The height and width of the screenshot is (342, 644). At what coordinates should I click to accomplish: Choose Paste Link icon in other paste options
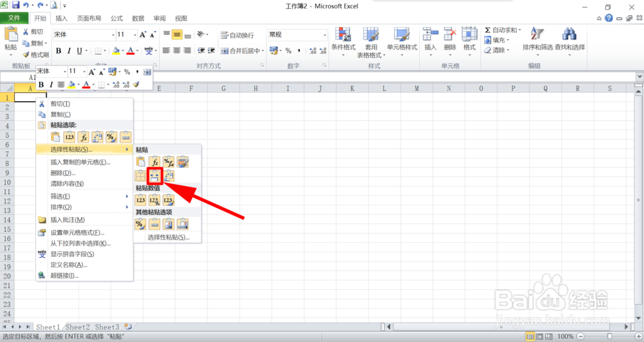click(x=155, y=224)
